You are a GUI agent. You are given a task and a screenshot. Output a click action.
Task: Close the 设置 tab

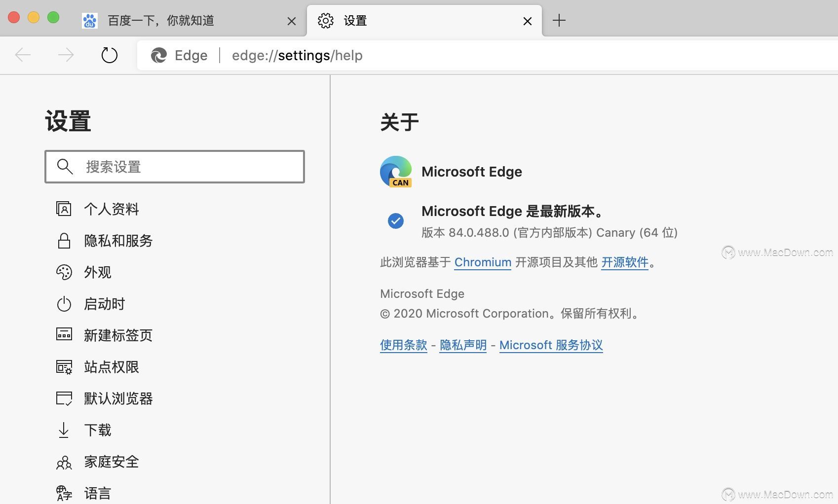(x=528, y=21)
